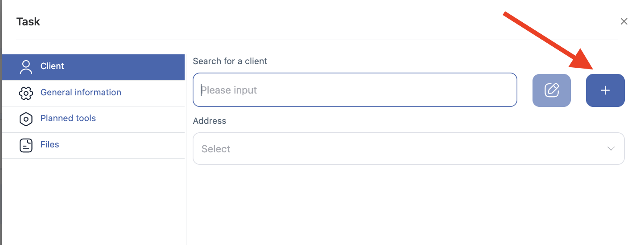Image resolution: width=644 pixels, height=245 pixels.
Task: Open the General information tab
Action: [81, 93]
